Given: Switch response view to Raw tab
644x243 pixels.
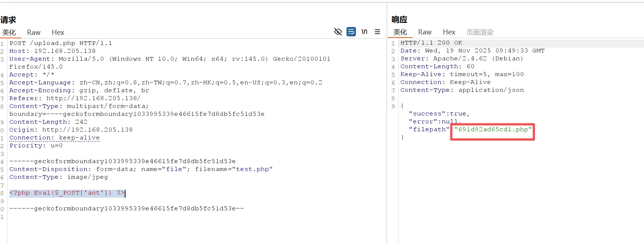Looking at the screenshot, I should (425, 32).
